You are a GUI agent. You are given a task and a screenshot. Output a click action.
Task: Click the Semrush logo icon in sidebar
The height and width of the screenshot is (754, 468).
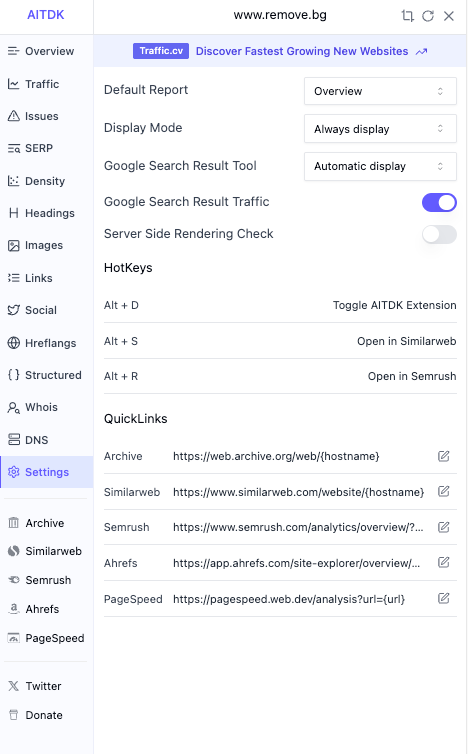13,580
